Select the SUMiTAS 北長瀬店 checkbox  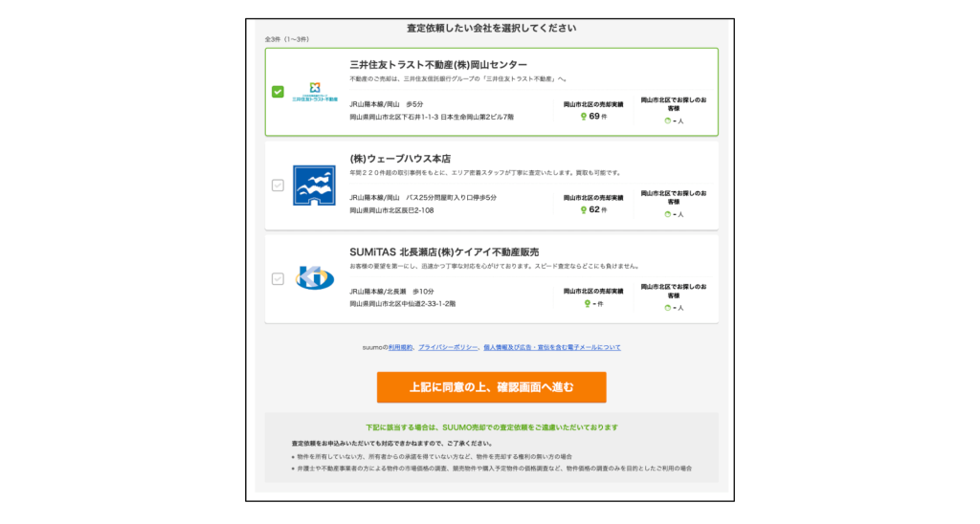278,279
